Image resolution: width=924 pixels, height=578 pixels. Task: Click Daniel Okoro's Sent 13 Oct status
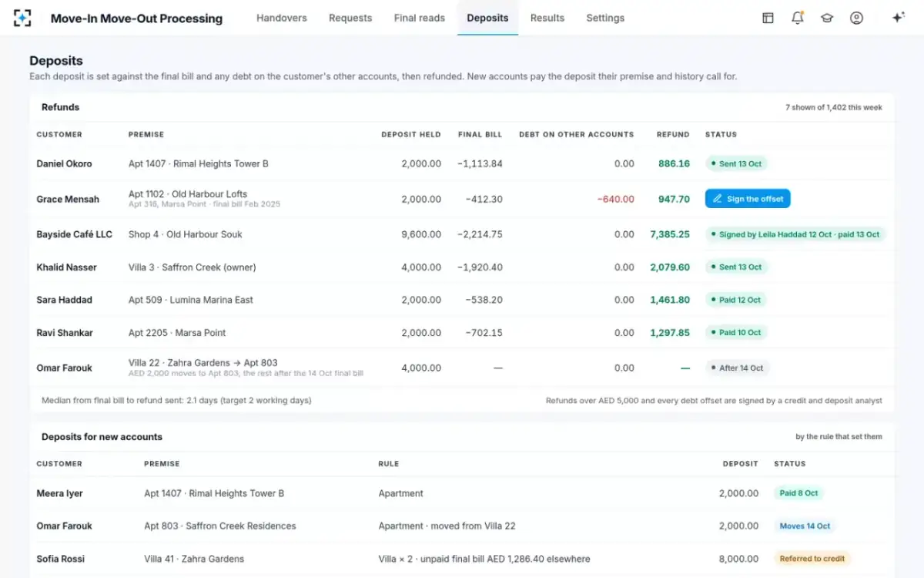pos(737,163)
